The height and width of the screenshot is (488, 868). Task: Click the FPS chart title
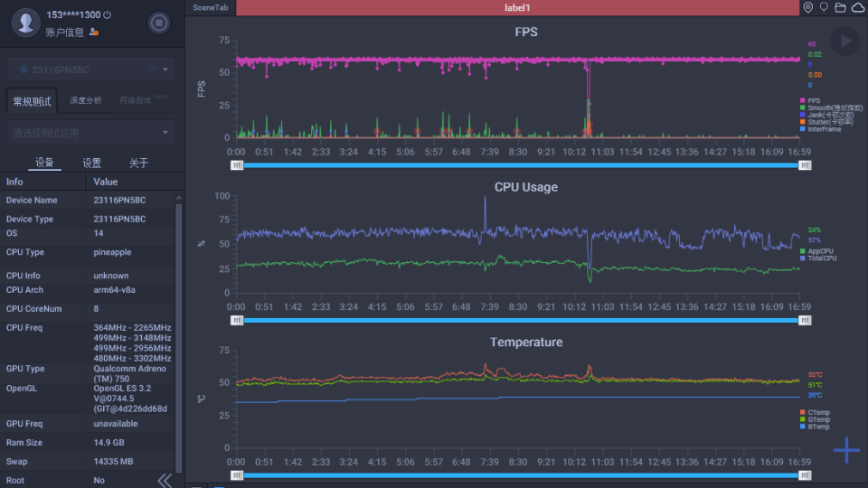(x=526, y=33)
